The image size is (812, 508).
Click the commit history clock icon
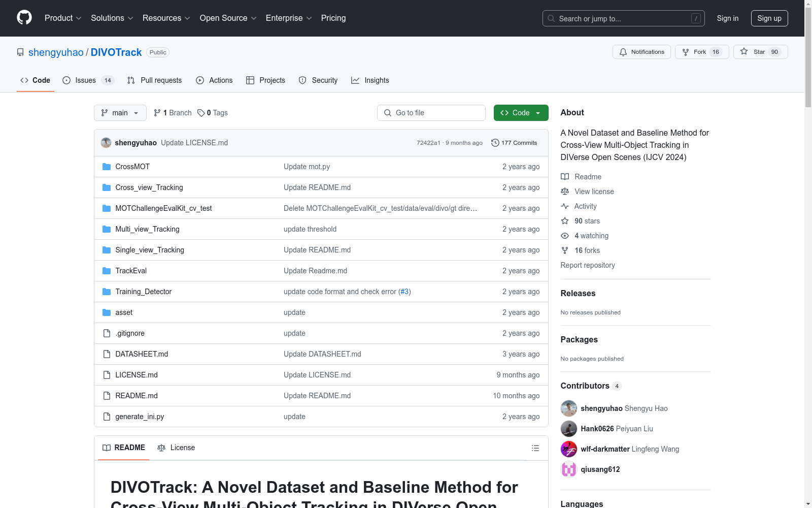(x=495, y=143)
